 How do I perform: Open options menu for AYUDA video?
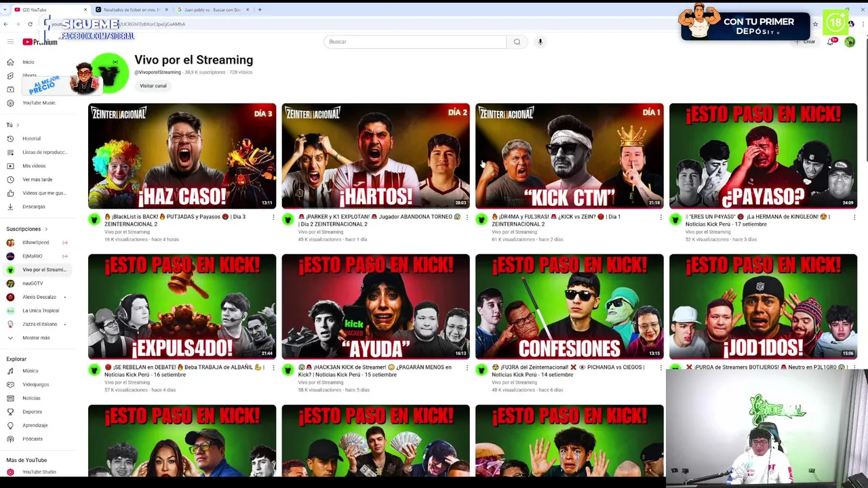[x=467, y=368]
